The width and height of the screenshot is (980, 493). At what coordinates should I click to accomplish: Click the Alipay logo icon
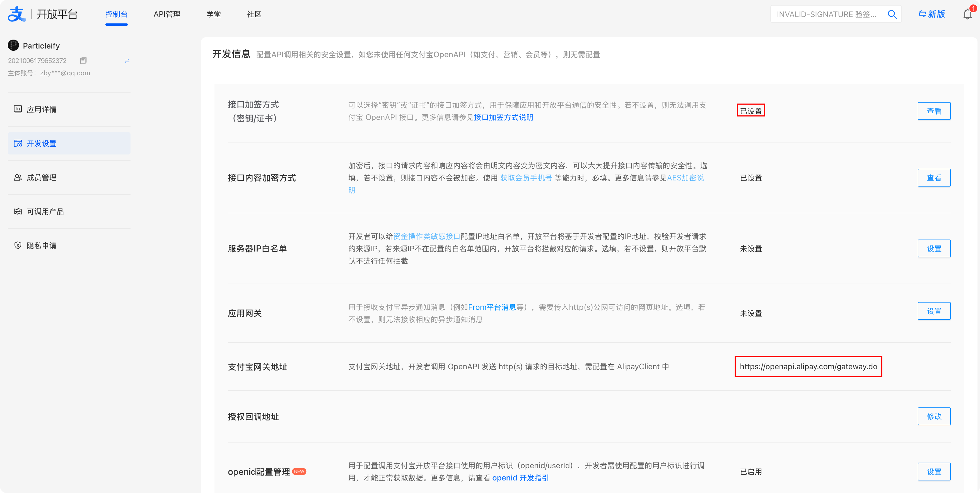(x=16, y=14)
